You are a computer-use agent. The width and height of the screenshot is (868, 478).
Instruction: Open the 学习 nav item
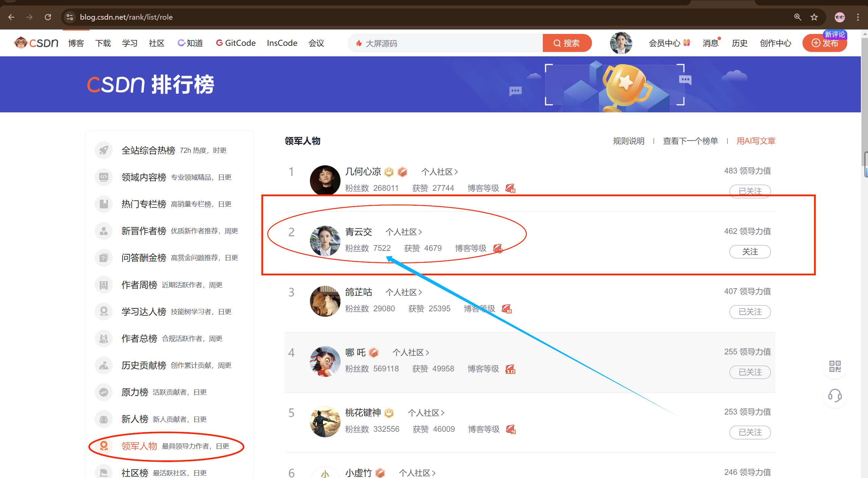coord(130,43)
